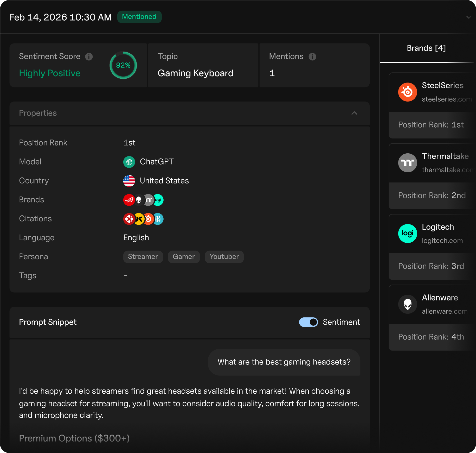Click the Logitech logo in brands list
This screenshot has width=476, height=453.
tap(407, 234)
